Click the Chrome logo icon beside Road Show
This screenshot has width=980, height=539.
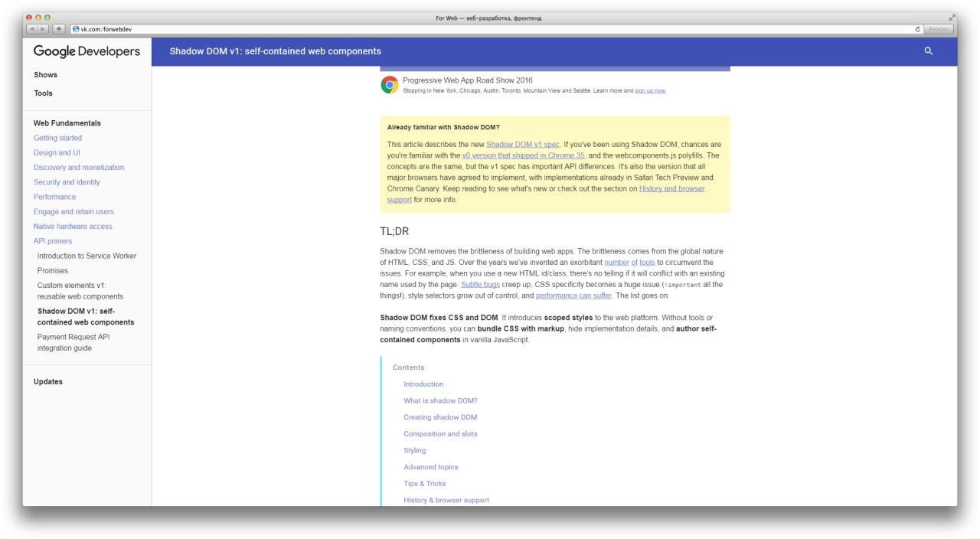point(389,84)
